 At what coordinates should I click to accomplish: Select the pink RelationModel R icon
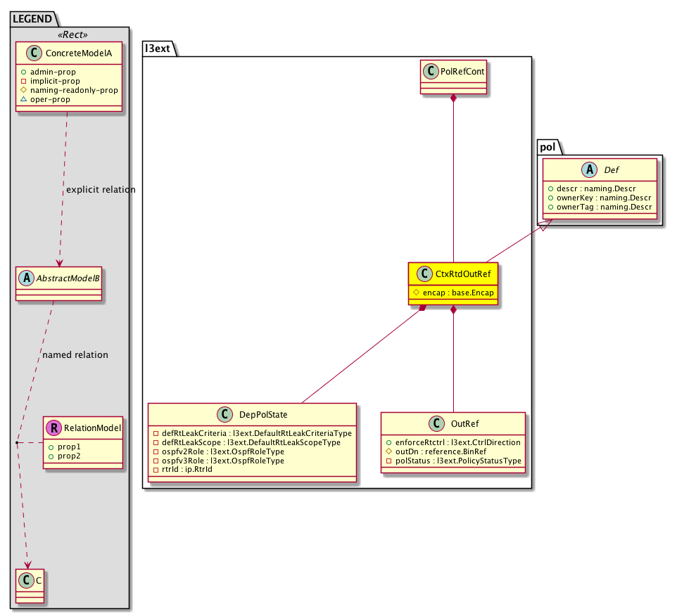53,426
